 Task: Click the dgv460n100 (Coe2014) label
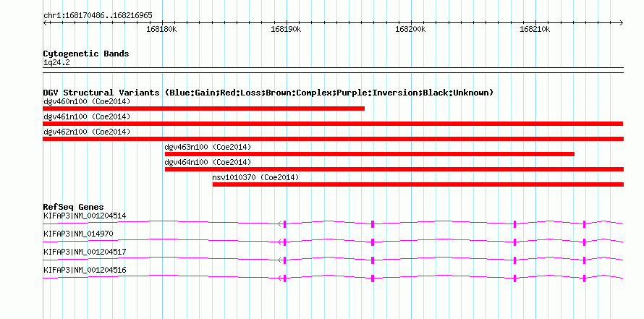87,101
